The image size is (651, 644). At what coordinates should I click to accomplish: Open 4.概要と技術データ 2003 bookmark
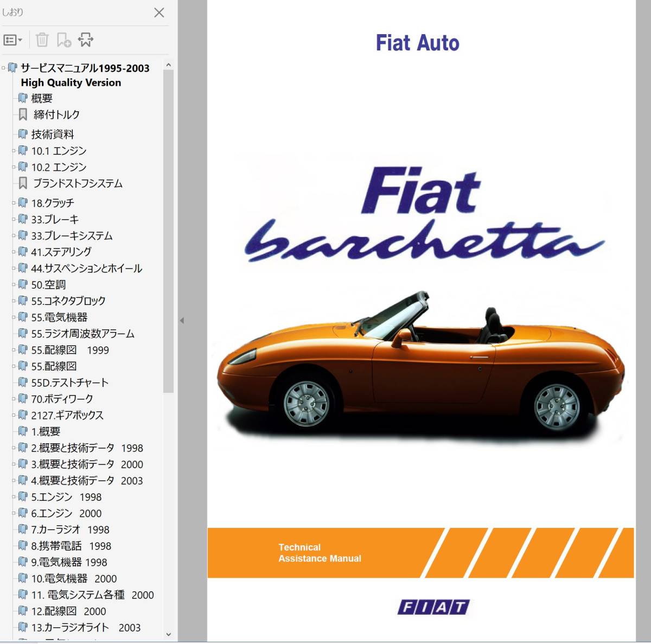click(x=87, y=480)
